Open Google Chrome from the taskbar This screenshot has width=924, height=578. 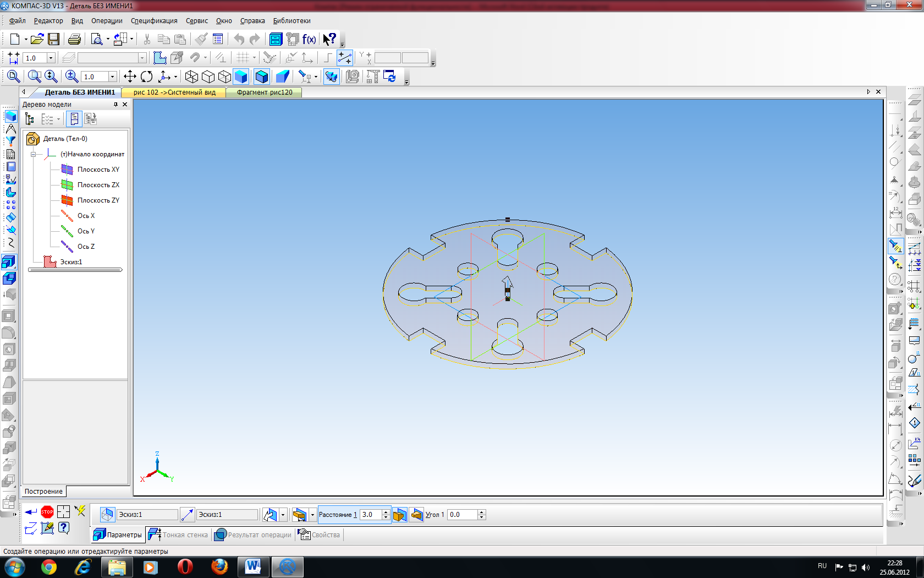[49, 567]
